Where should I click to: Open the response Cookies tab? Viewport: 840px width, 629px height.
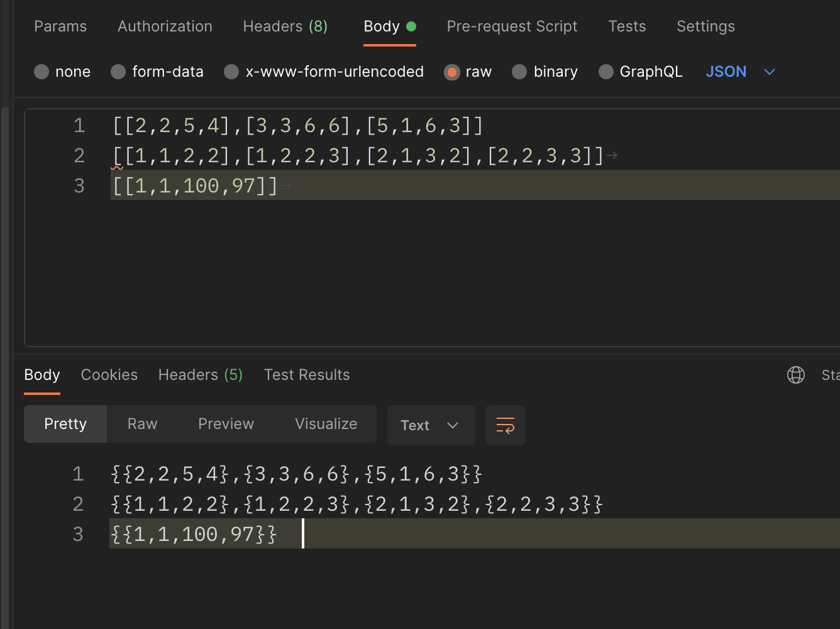(x=109, y=375)
